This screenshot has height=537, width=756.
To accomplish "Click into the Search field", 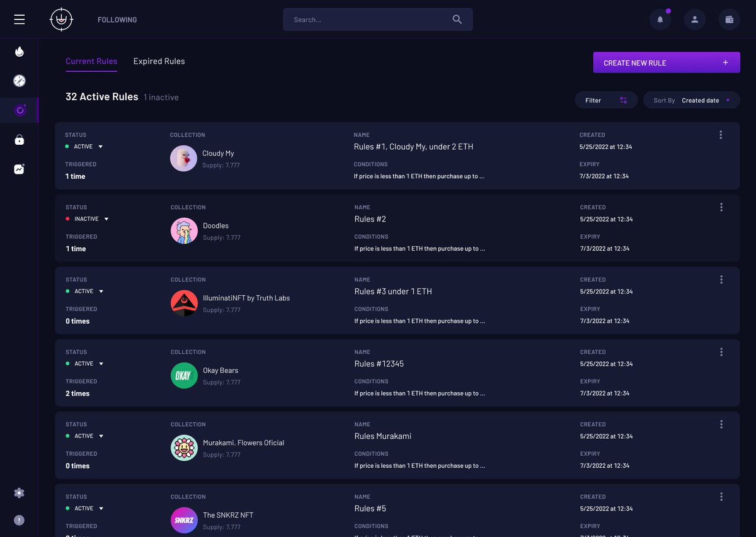I will click(x=378, y=20).
